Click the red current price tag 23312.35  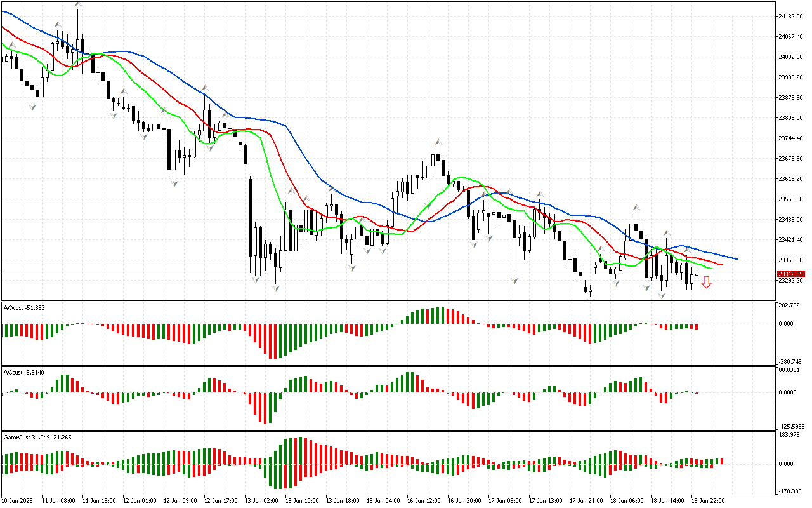coord(790,274)
